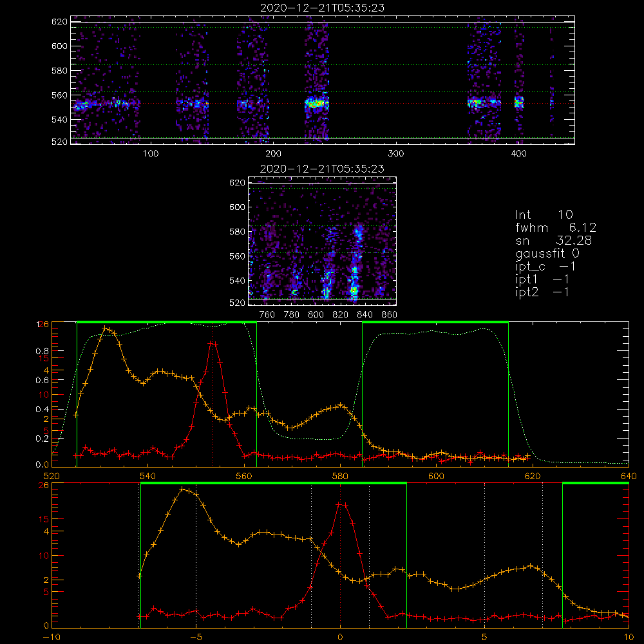The height and width of the screenshot is (644, 644).
Task: Click the 0.0 y-axis label on profile plot
Action: pos(42,465)
